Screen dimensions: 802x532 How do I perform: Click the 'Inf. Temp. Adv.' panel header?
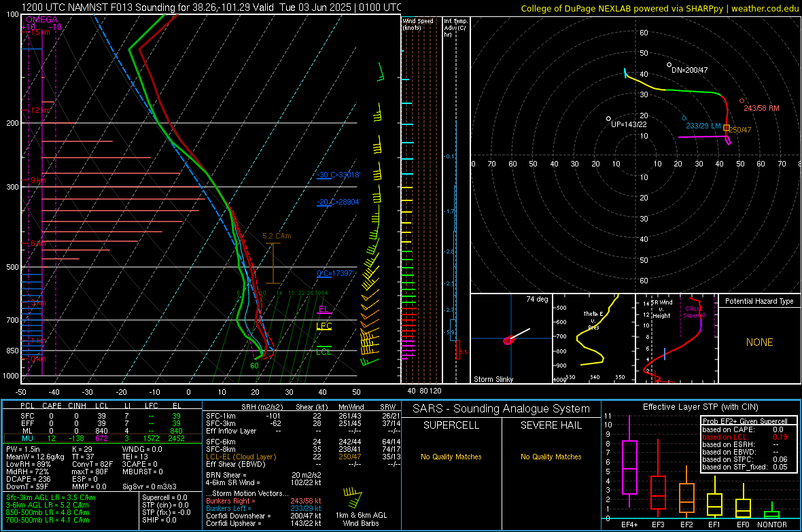[455, 28]
